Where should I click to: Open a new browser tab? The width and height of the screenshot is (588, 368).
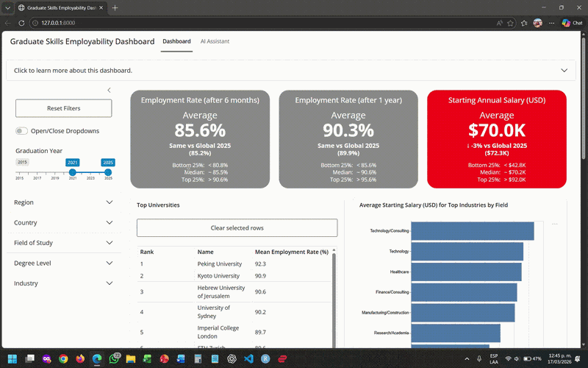(115, 7)
